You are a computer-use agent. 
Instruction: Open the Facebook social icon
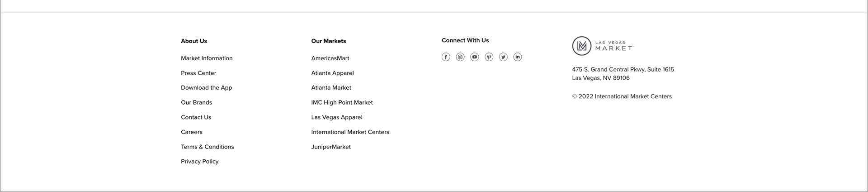(446, 57)
